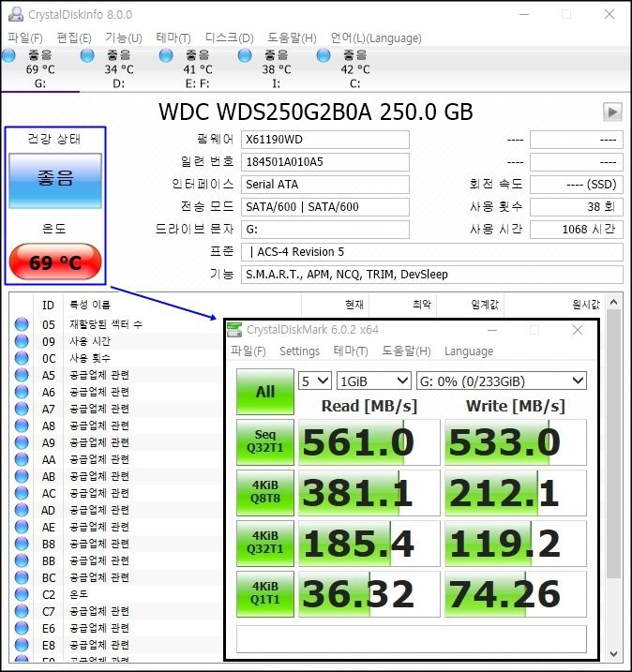
Task: Click the status orb for attribute 09
Action: (22, 341)
